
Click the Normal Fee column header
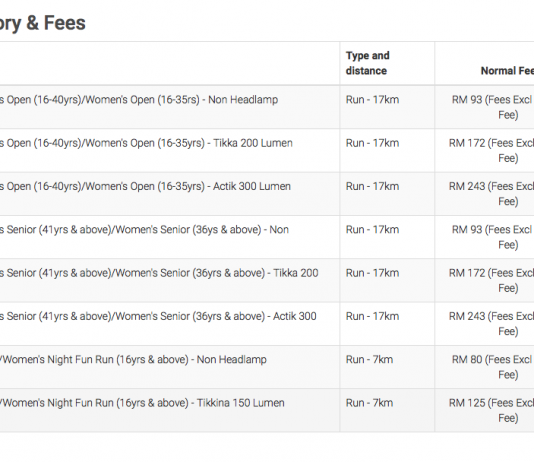[x=507, y=71]
